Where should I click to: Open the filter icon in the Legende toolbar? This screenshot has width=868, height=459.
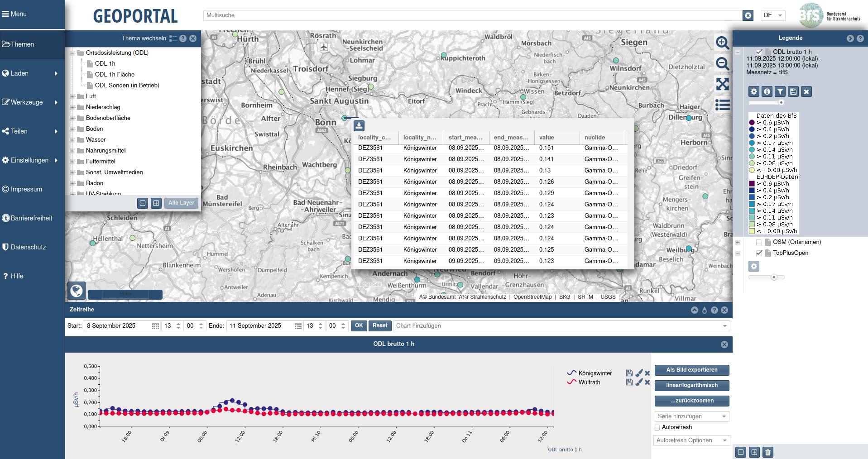[780, 92]
